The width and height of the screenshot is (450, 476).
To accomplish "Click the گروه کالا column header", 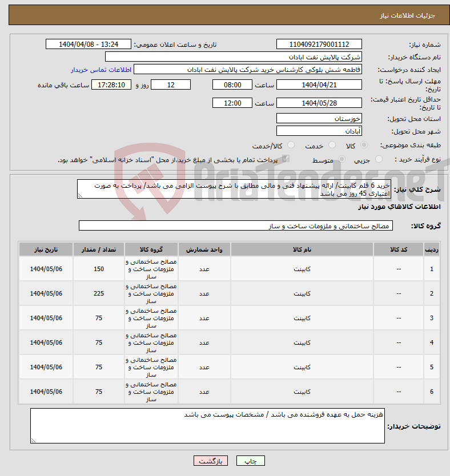I will pyautogui.click(x=151, y=249).
